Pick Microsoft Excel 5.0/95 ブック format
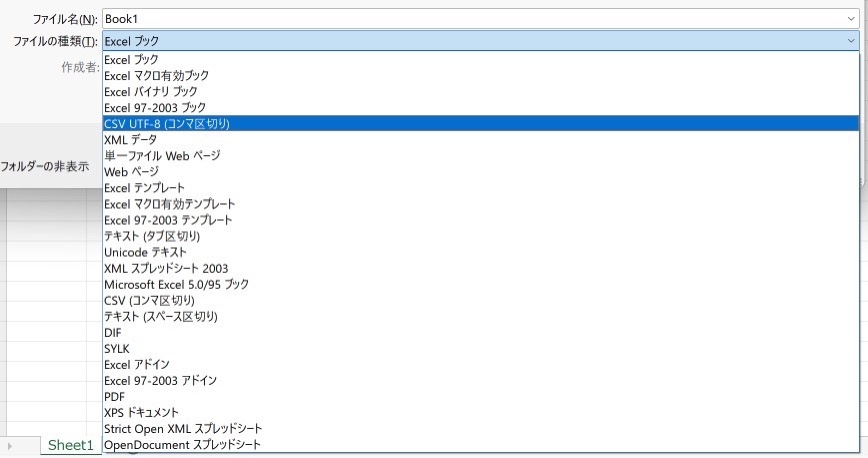 [480, 284]
